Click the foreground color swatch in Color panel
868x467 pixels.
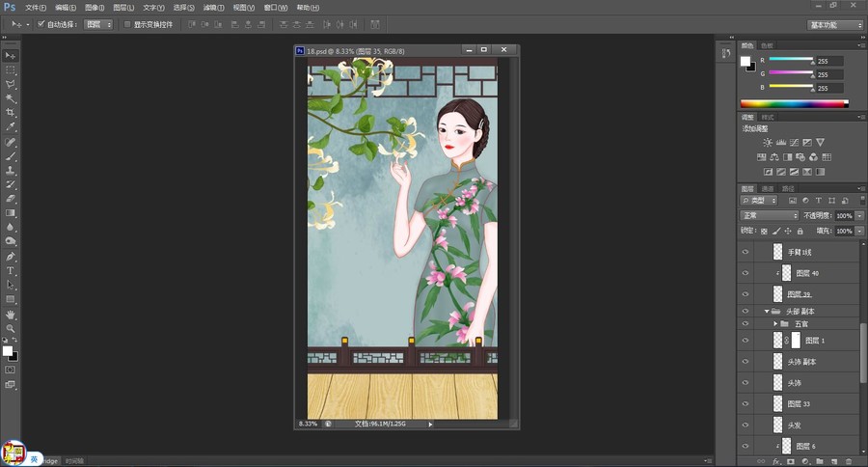point(746,61)
